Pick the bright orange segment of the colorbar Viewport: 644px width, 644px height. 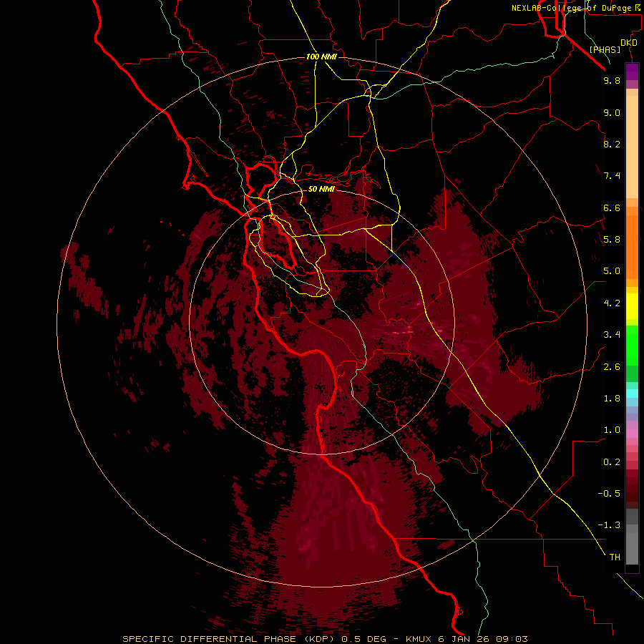click(632, 247)
